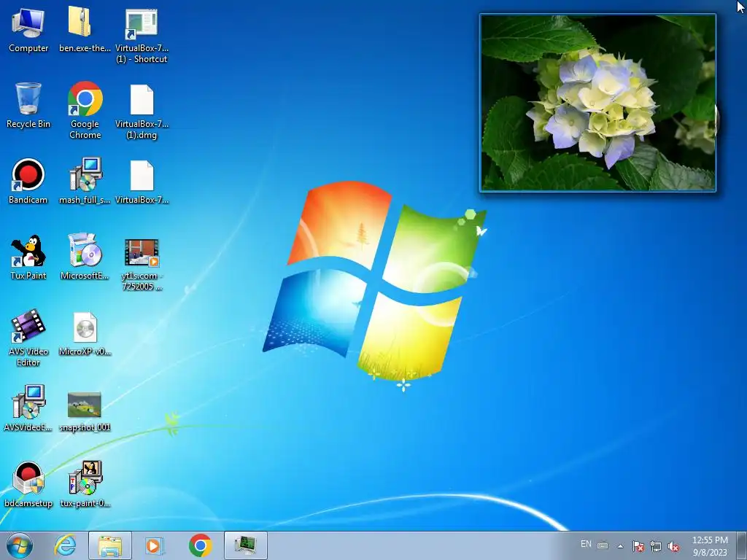Open Google Chrome from the taskbar
747x560 pixels.
click(200, 545)
